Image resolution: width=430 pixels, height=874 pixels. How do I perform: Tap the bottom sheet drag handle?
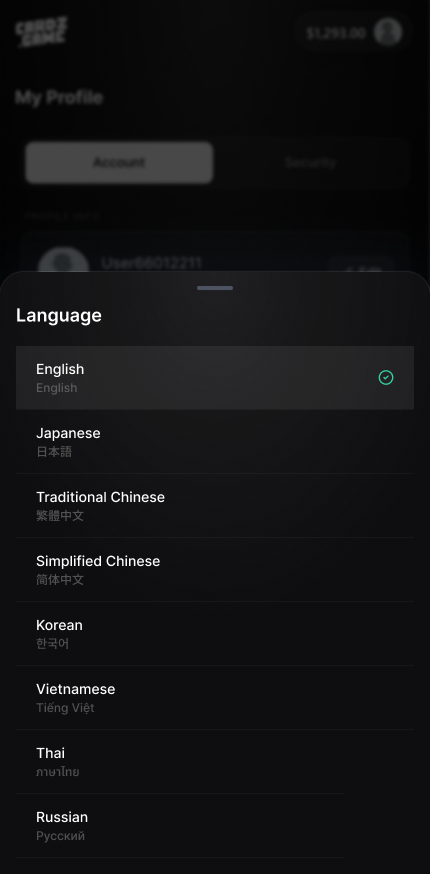[x=215, y=288]
